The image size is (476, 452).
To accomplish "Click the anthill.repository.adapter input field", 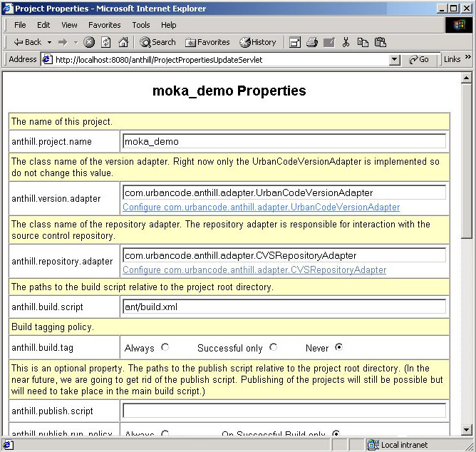I will (x=284, y=255).
